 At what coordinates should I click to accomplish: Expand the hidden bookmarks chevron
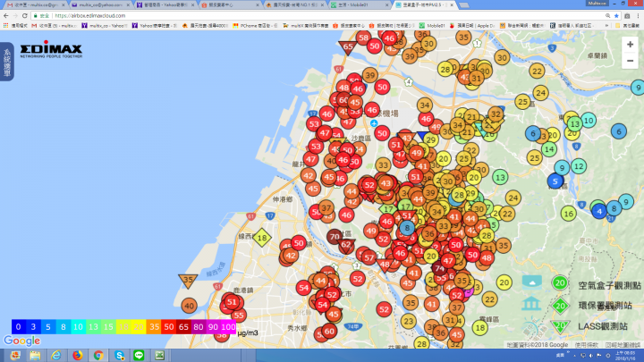tap(606, 25)
